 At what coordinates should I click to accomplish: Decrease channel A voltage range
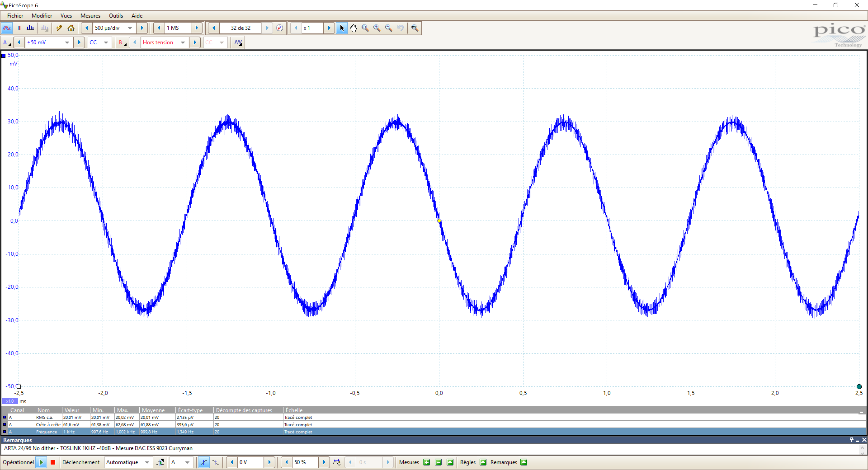(19, 42)
